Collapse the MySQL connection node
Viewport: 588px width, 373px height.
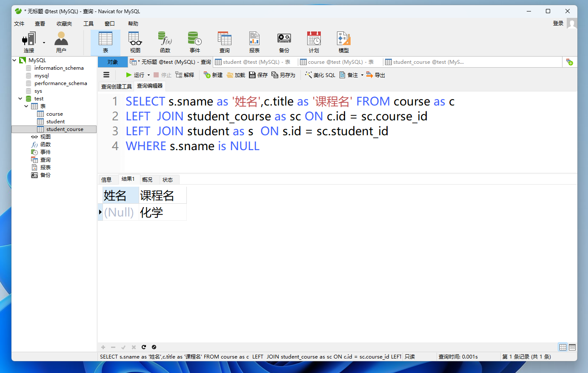pos(14,60)
